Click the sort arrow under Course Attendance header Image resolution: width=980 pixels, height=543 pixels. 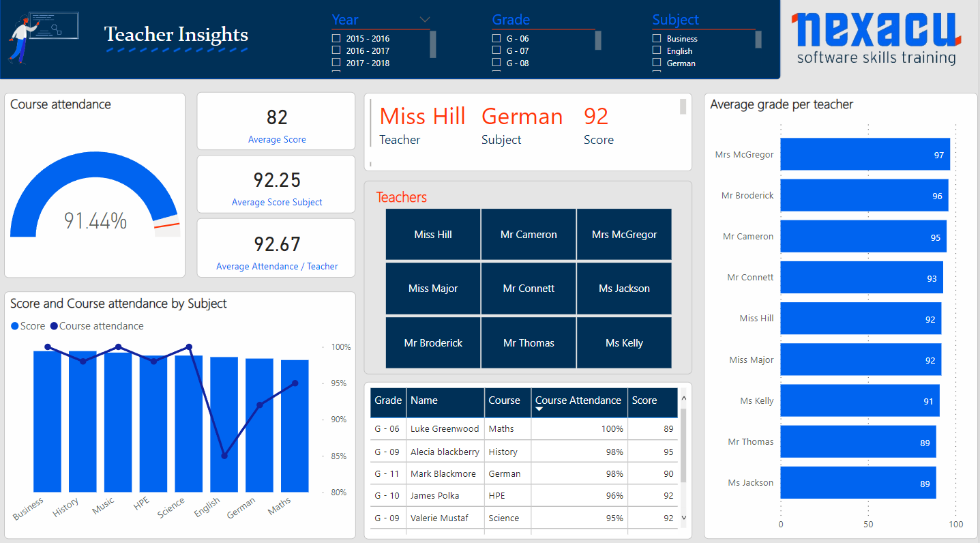(x=539, y=409)
